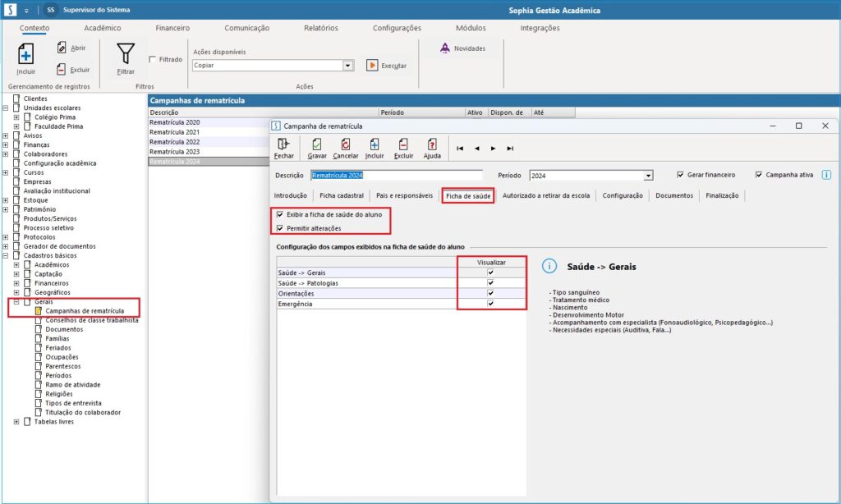
Task: Expand Acadêmicos tree node
Action: pyautogui.click(x=16, y=265)
